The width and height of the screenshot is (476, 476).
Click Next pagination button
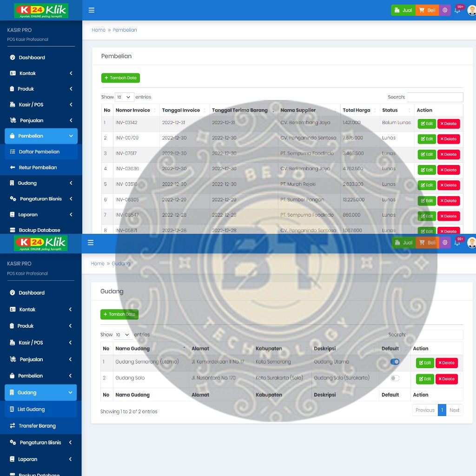[455, 410]
